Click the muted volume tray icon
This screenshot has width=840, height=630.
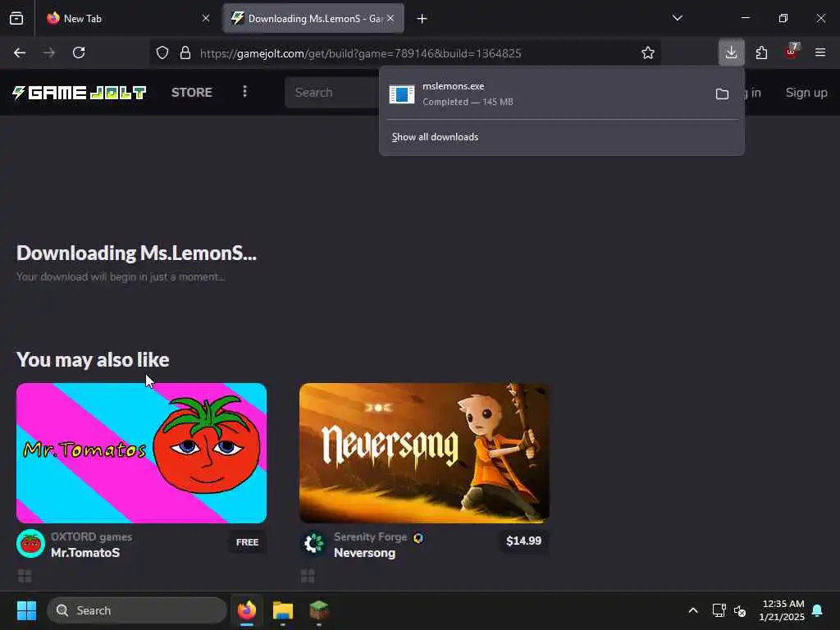coord(741,610)
